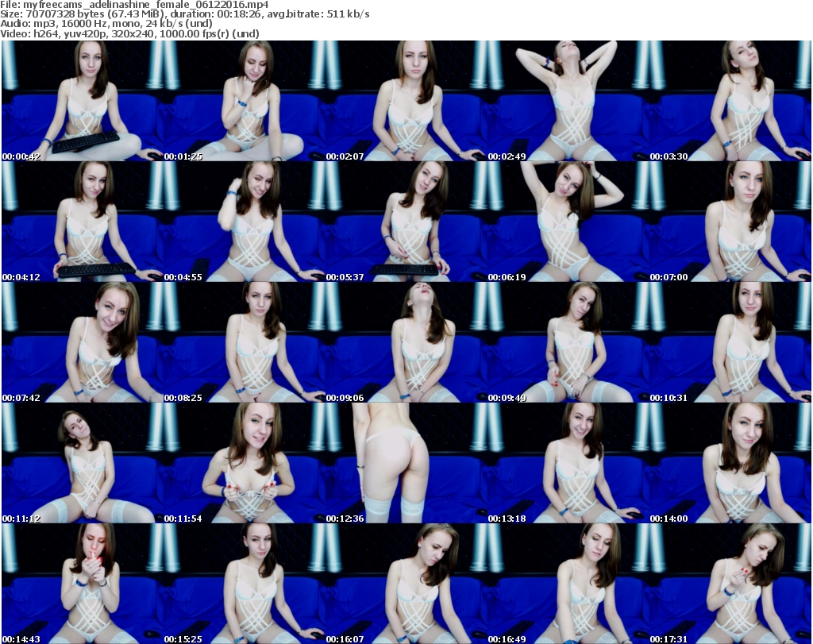Select the thumbnail at 00:05:37
Screen dimensions: 813x644
(x=406, y=222)
